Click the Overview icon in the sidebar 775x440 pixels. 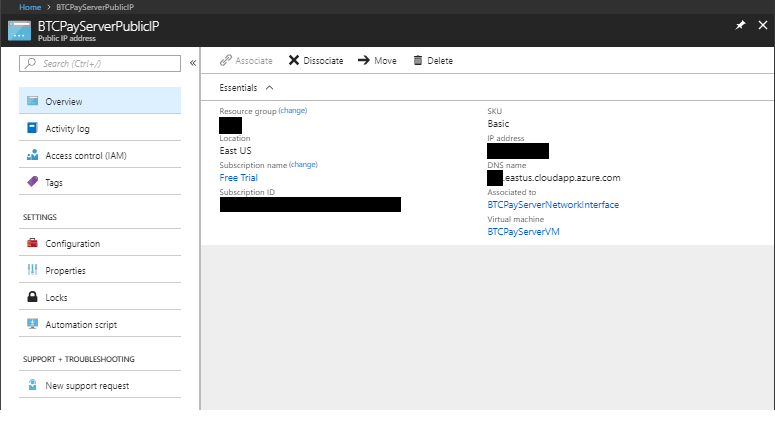pyautogui.click(x=33, y=101)
